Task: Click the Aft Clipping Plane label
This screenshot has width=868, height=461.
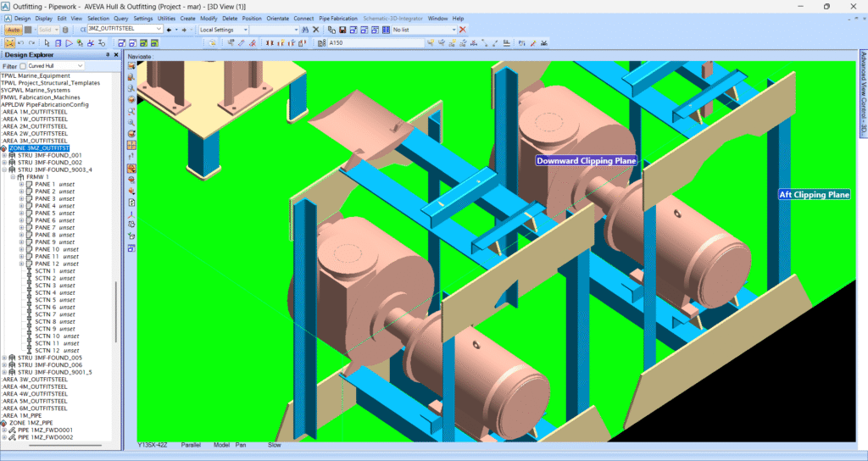Action: pos(815,195)
